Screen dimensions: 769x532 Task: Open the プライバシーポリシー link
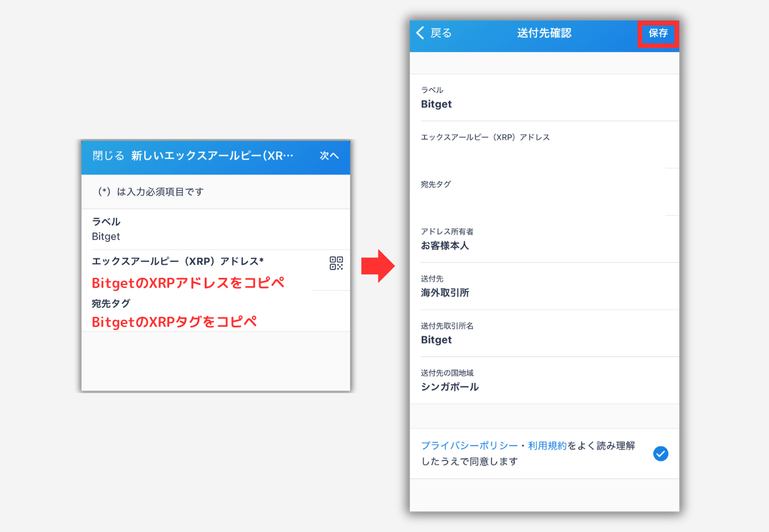coord(470,446)
